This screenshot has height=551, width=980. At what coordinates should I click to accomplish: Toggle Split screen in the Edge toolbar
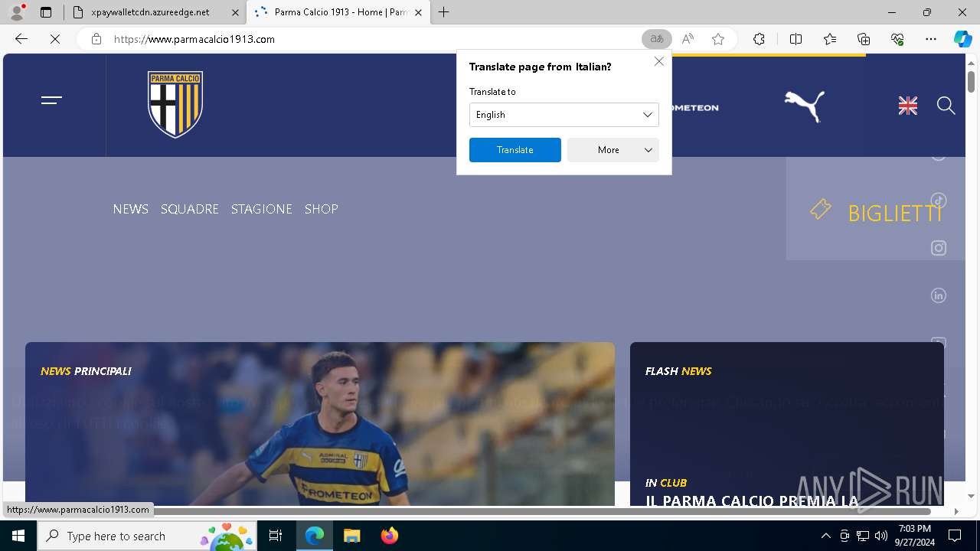click(795, 39)
